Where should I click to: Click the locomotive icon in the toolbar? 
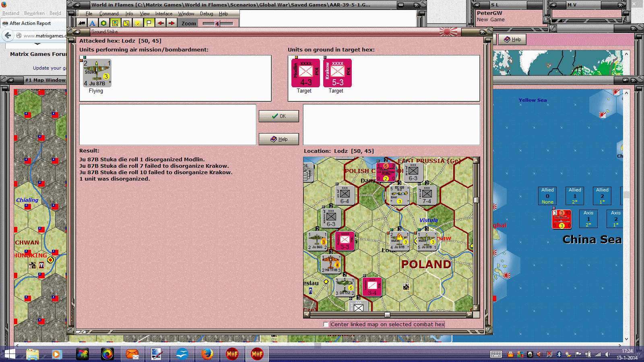[x=82, y=23]
